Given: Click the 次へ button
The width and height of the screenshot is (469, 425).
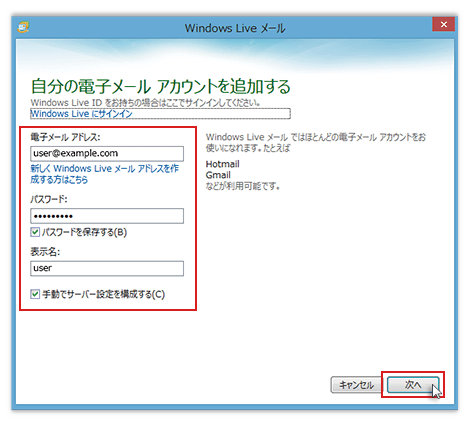Looking at the screenshot, I should point(413,385).
